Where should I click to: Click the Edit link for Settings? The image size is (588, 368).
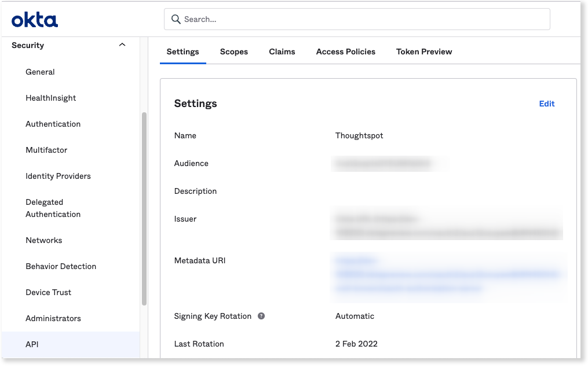[x=546, y=104]
